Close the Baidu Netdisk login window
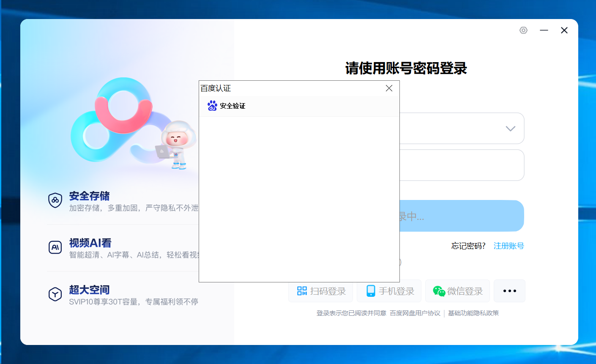The width and height of the screenshot is (596, 364). 564,30
